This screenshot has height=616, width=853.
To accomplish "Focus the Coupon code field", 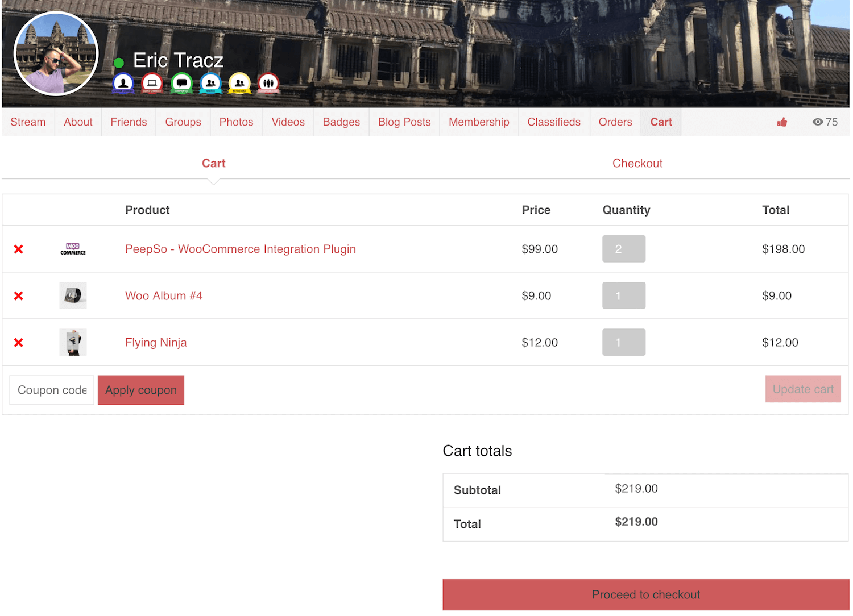I will (x=52, y=390).
